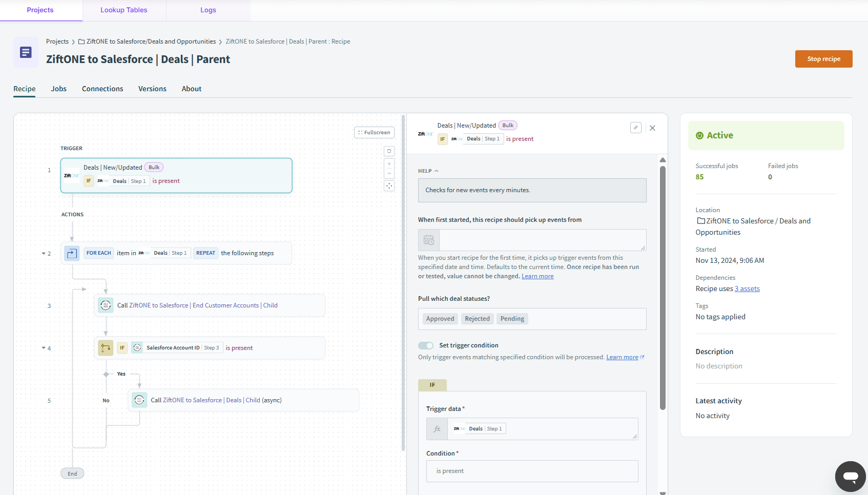Click the conditional branch icon in step 4
The height and width of the screenshot is (495, 868).
106,348
